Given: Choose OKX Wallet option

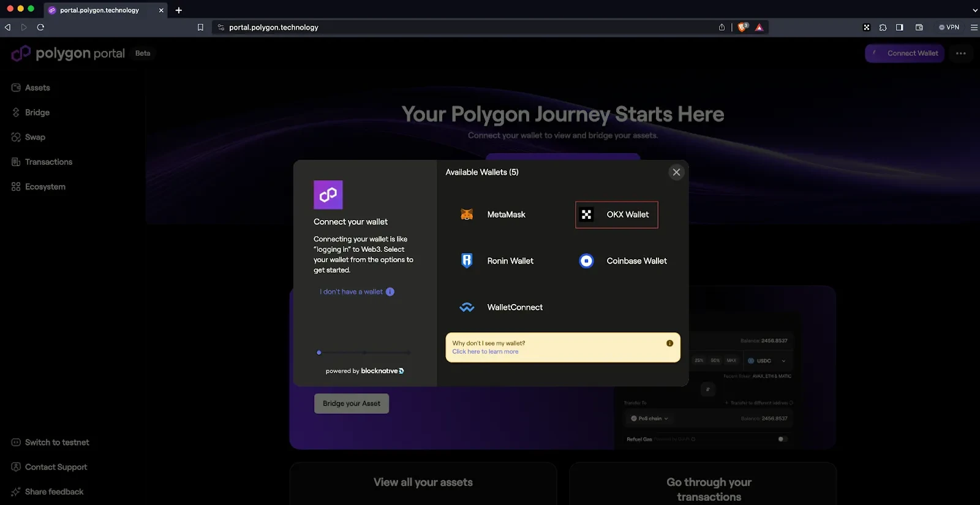Looking at the screenshot, I should [x=617, y=215].
